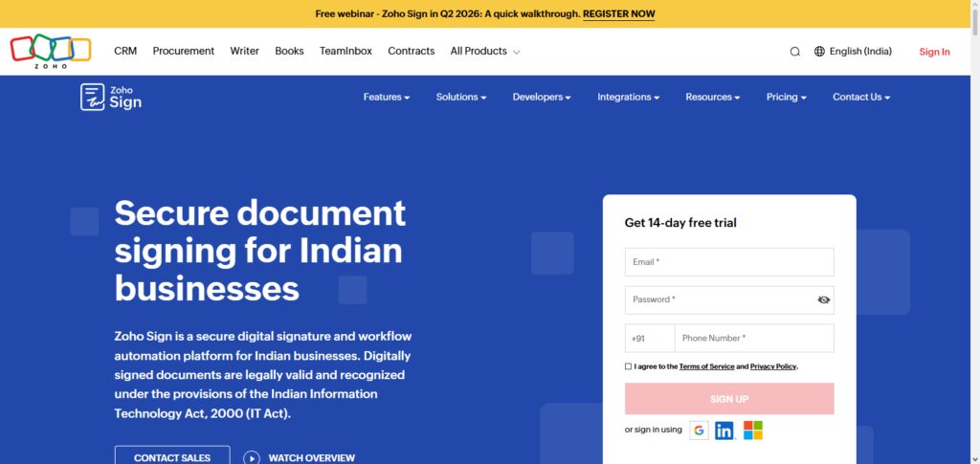Viewport: 980px width, 464px height.
Task: Click the +91 country code selector
Action: click(650, 338)
